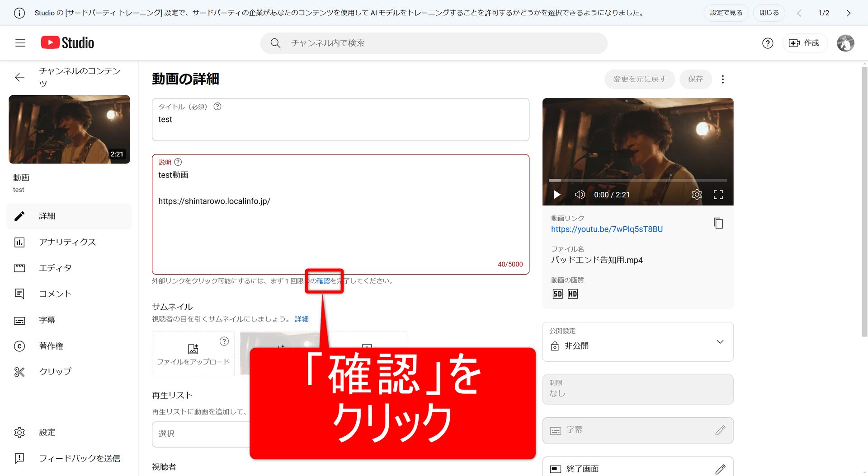
Task: Click the video preview progress bar
Action: coord(637,180)
